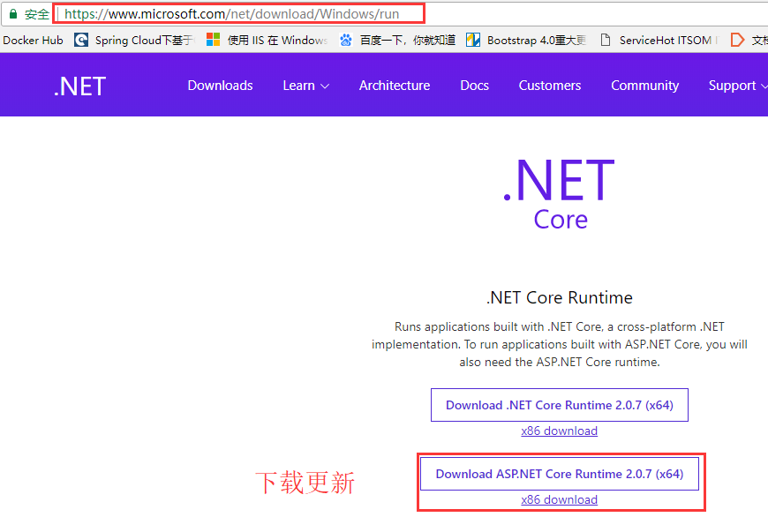The height and width of the screenshot is (532, 768).
Task: Click x86 download under ASP.NET Core Runtime
Action: (559, 499)
